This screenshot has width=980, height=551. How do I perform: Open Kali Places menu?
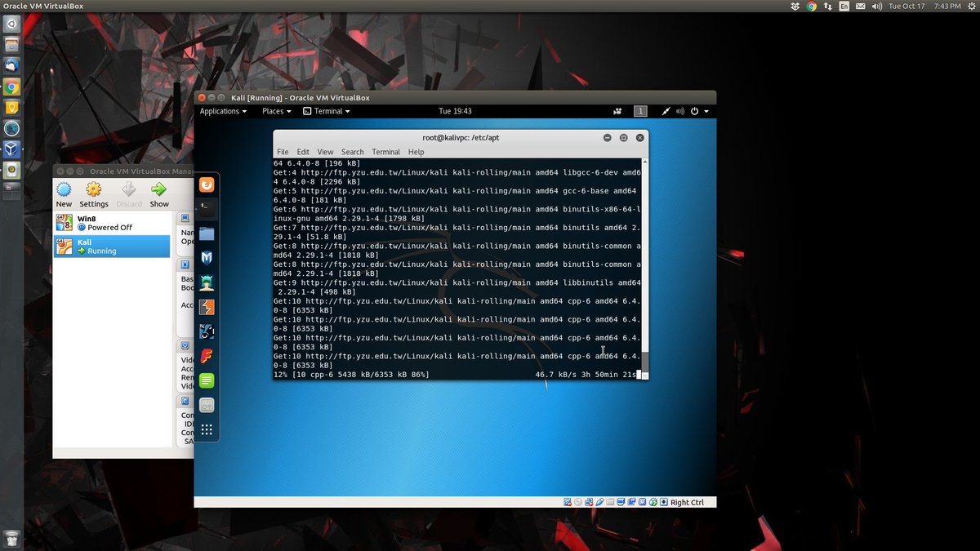pyautogui.click(x=277, y=111)
